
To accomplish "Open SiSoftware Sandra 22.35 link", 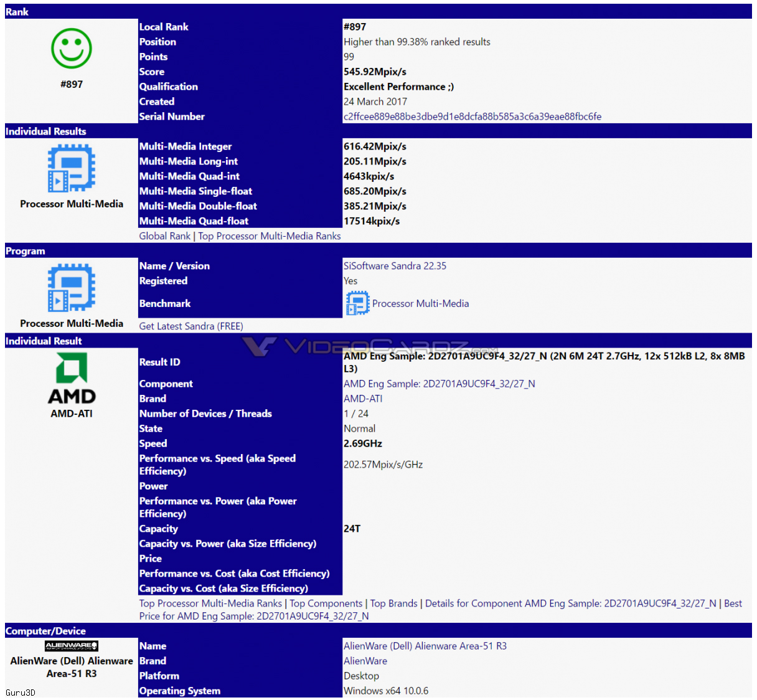I will coord(395,266).
